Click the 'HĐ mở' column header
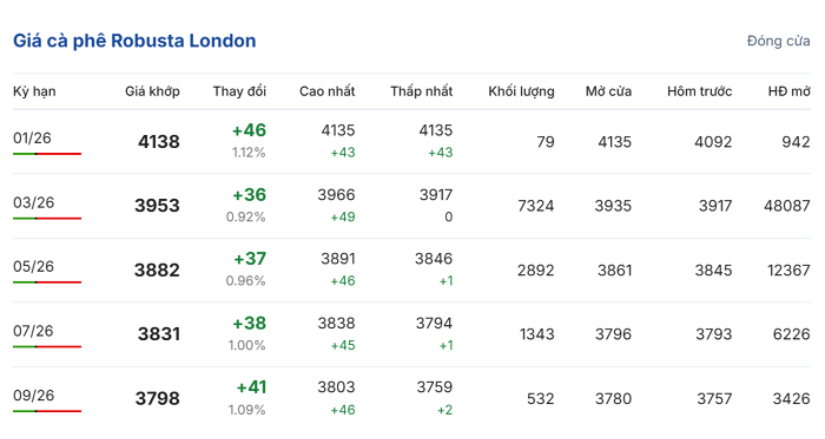Screen dimensions: 825x439 point(788,91)
